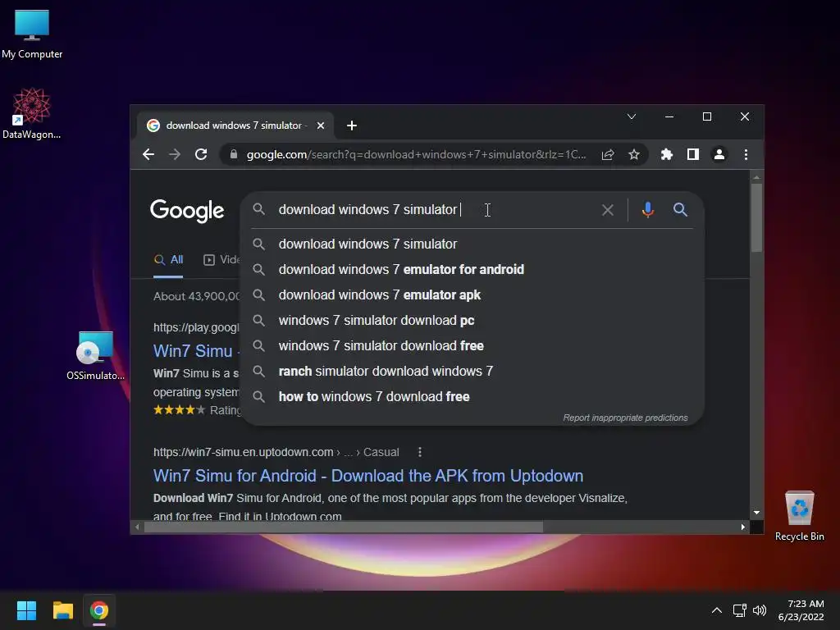Open 'Win7 Simu for Android' Uptodown result
840x630 pixels.
coord(368,476)
